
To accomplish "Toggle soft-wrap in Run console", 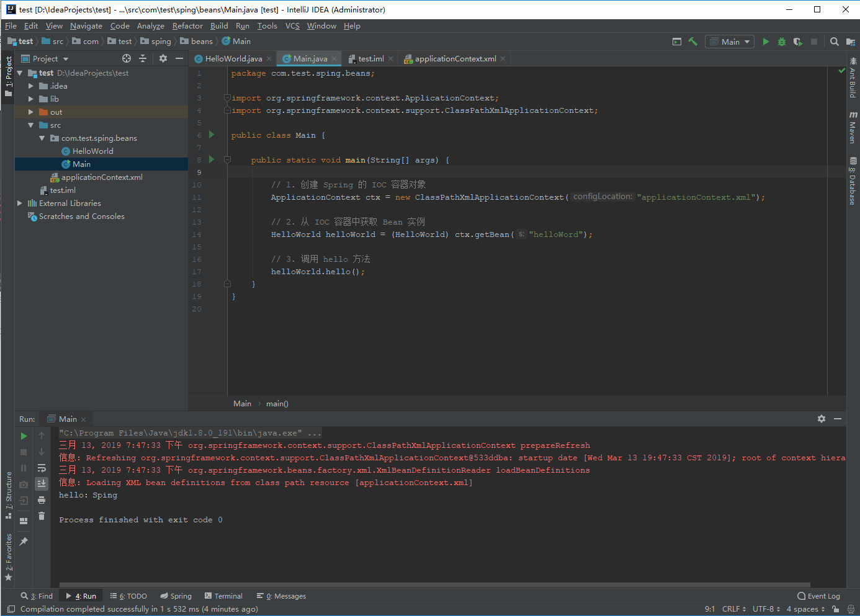I will coord(42,468).
